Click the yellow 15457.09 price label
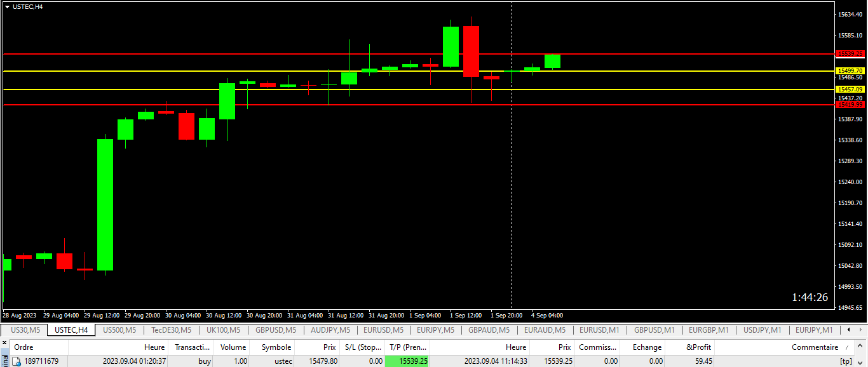Viewport: 868px width, 367px height. click(x=850, y=90)
